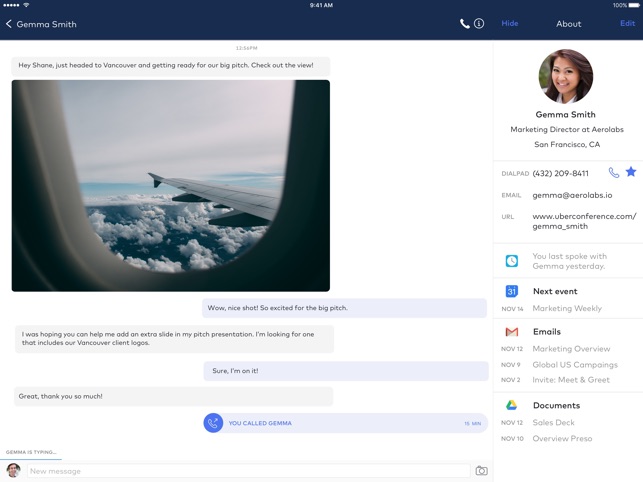Tap the 9:41 AM status bar clock
The width and height of the screenshot is (643, 482).
pos(321,5)
